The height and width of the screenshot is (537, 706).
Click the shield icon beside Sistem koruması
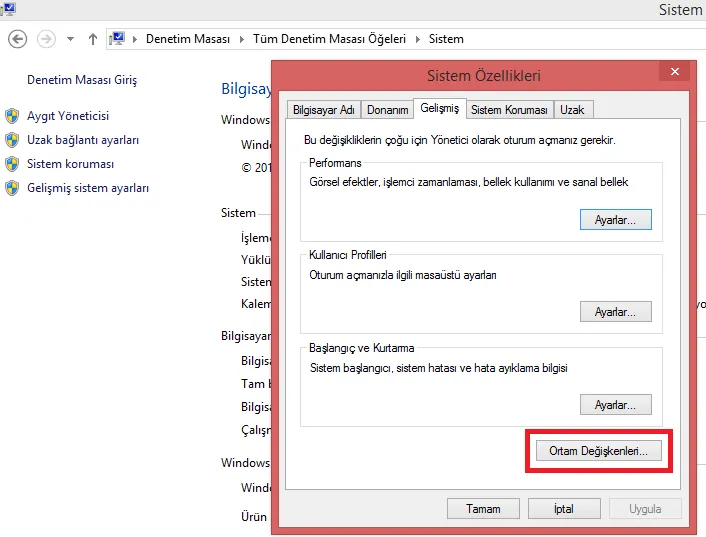pos(12,164)
